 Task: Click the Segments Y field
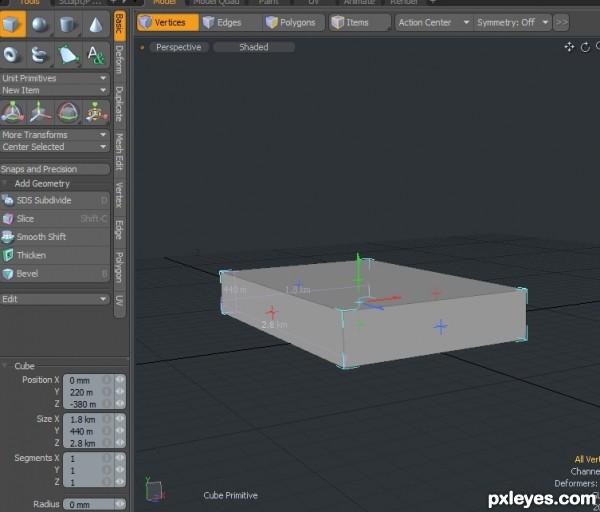point(88,470)
